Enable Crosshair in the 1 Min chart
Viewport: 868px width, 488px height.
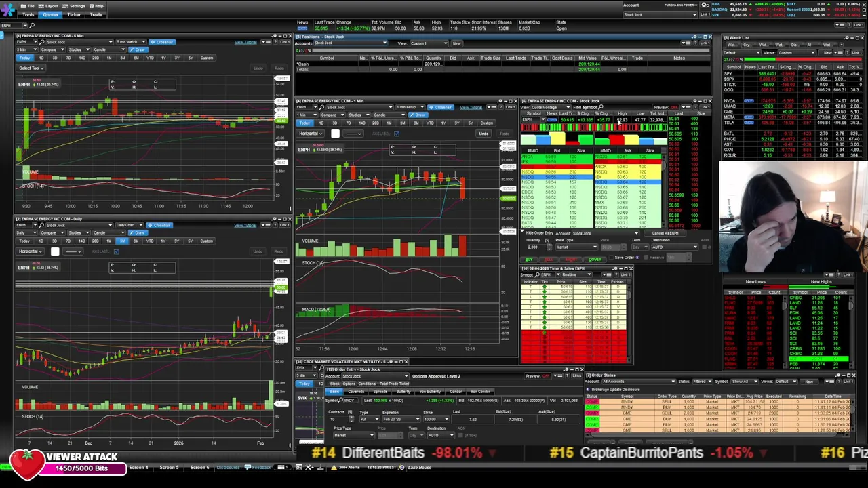441,107
